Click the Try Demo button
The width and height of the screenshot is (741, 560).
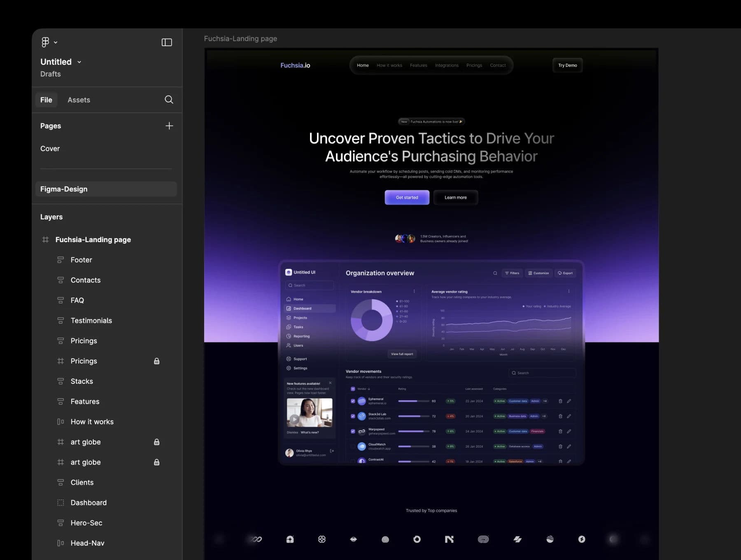(x=567, y=65)
